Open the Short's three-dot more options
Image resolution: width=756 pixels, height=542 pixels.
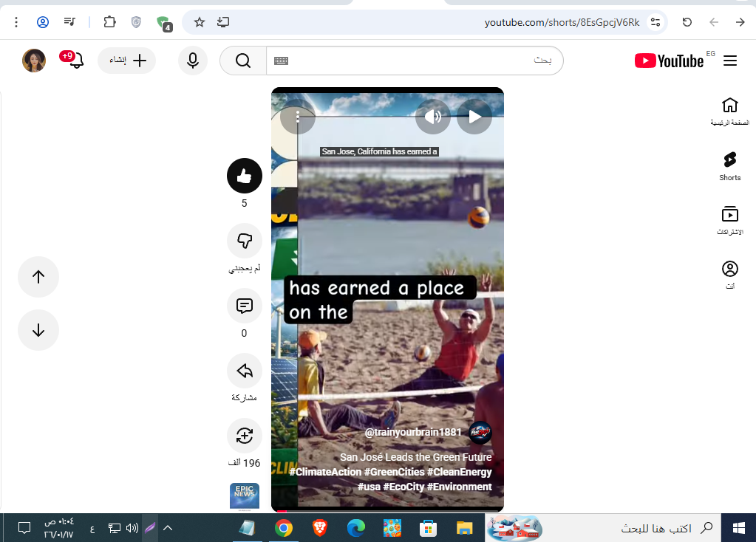(298, 117)
